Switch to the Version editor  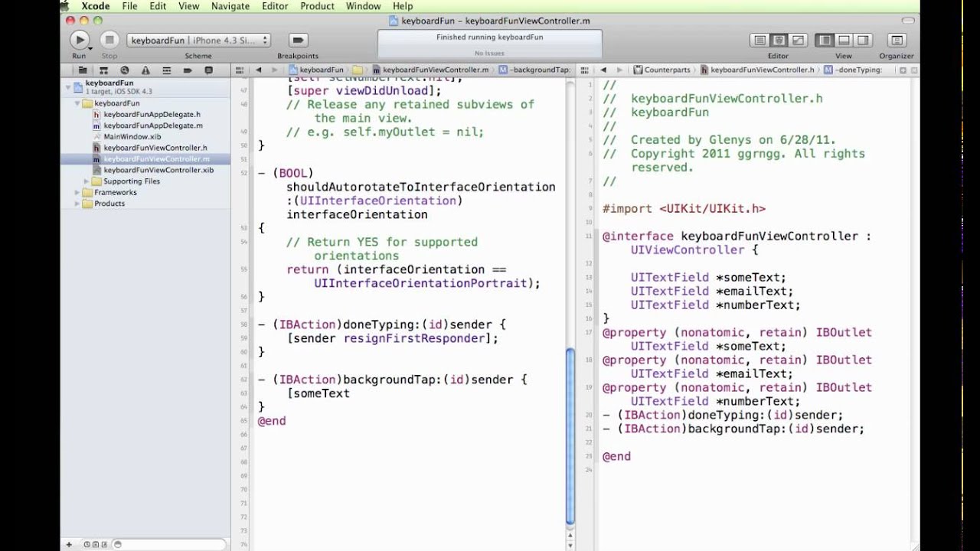tap(798, 41)
